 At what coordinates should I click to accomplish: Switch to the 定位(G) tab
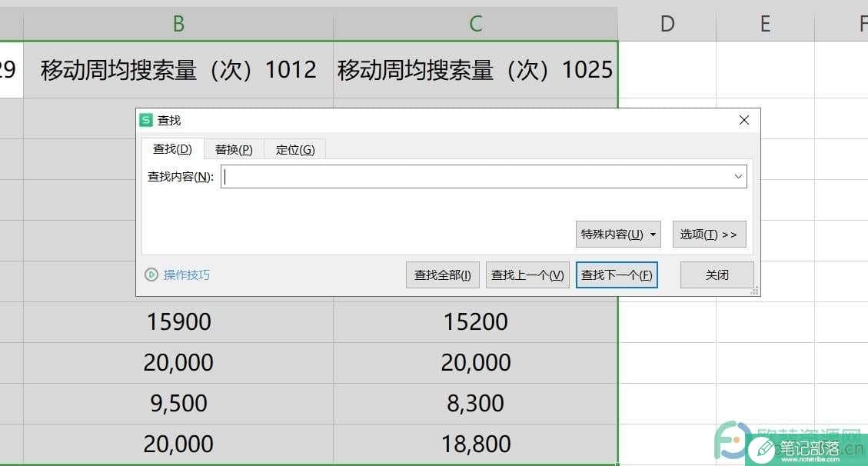click(x=295, y=149)
